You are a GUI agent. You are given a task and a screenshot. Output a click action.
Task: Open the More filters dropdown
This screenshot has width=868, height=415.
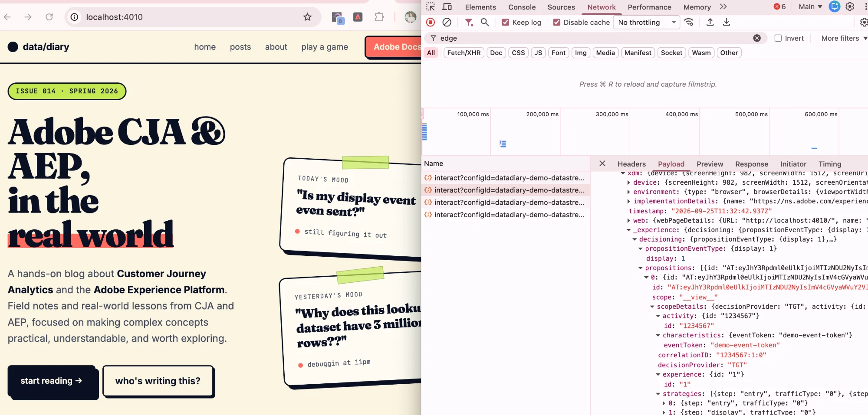click(844, 38)
